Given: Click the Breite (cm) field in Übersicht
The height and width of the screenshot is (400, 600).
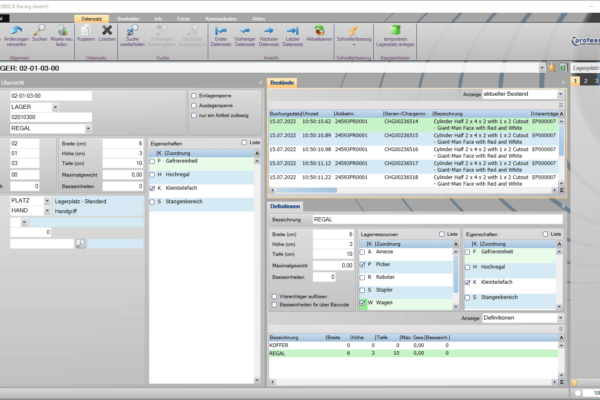Looking at the screenshot, I should [x=123, y=144].
